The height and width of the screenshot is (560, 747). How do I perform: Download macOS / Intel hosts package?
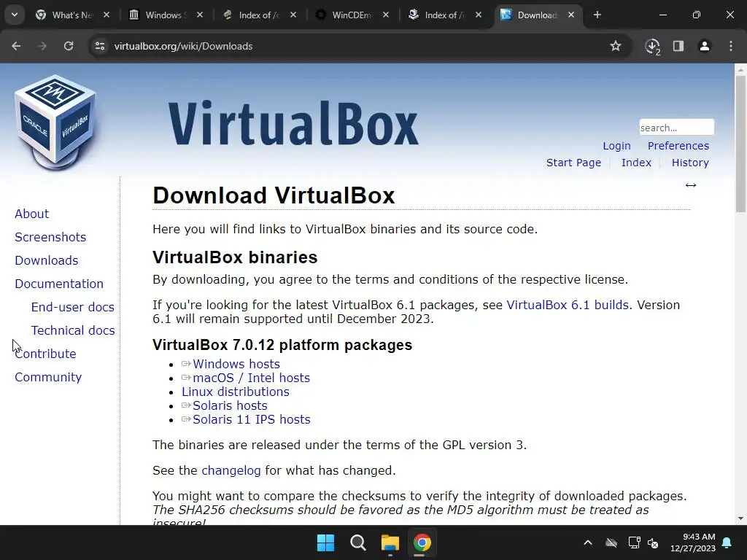point(251,378)
